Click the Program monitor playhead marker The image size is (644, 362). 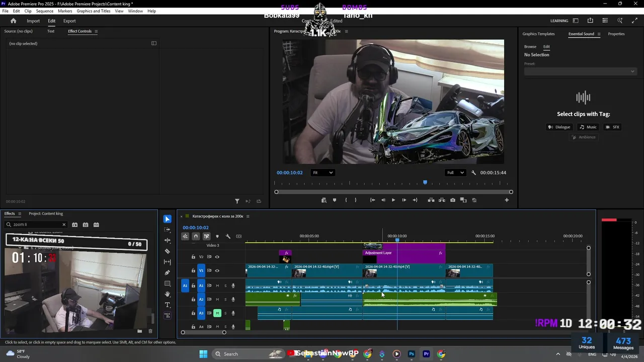coord(425,183)
